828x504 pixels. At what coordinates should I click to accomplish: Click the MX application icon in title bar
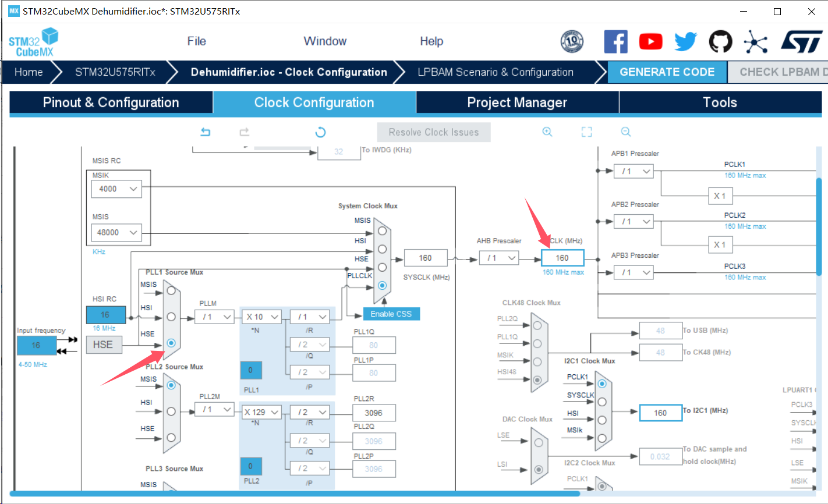point(14,11)
